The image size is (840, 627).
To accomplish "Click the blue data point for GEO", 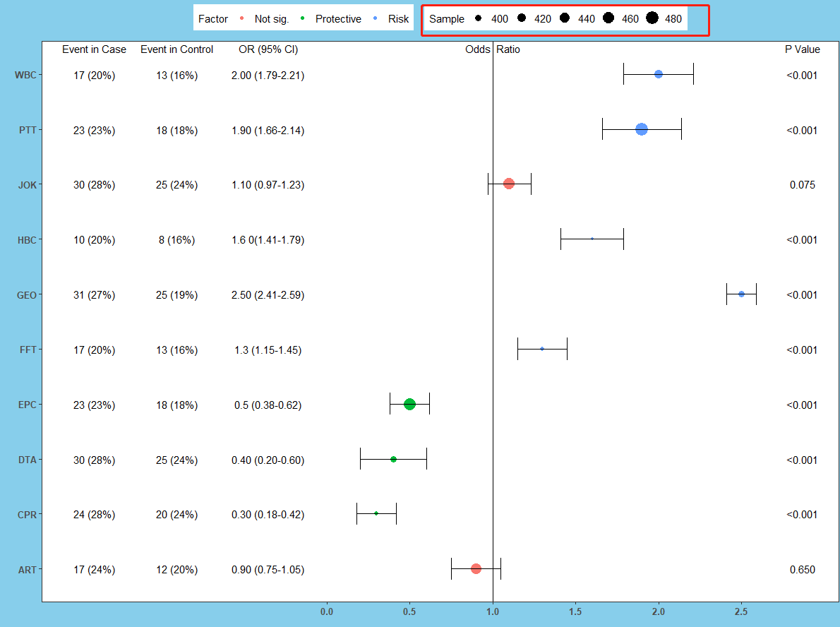I will [741, 294].
